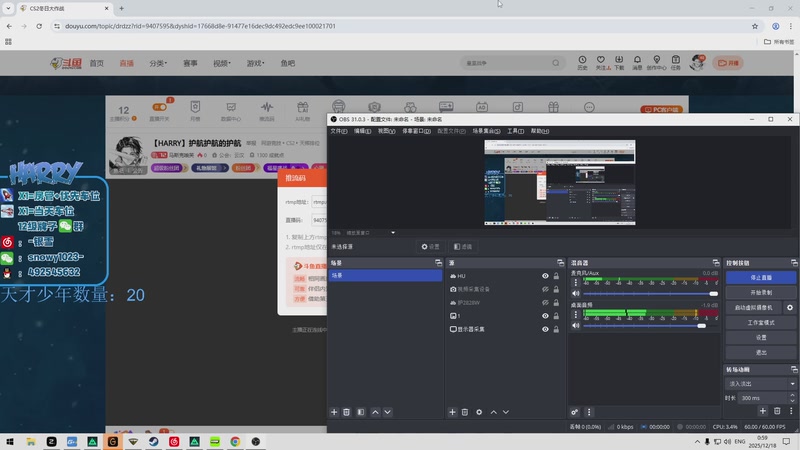Image resolution: width=800 pixels, height=450 pixels.
Task: Adjust 桌面音频 volume slider
Action: pos(651,326)
